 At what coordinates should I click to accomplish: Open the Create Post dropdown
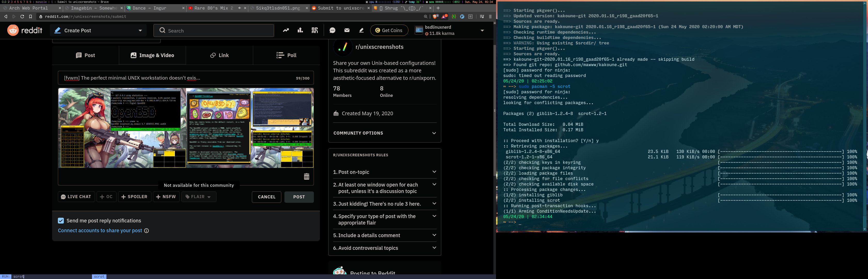tap(98, 30)
